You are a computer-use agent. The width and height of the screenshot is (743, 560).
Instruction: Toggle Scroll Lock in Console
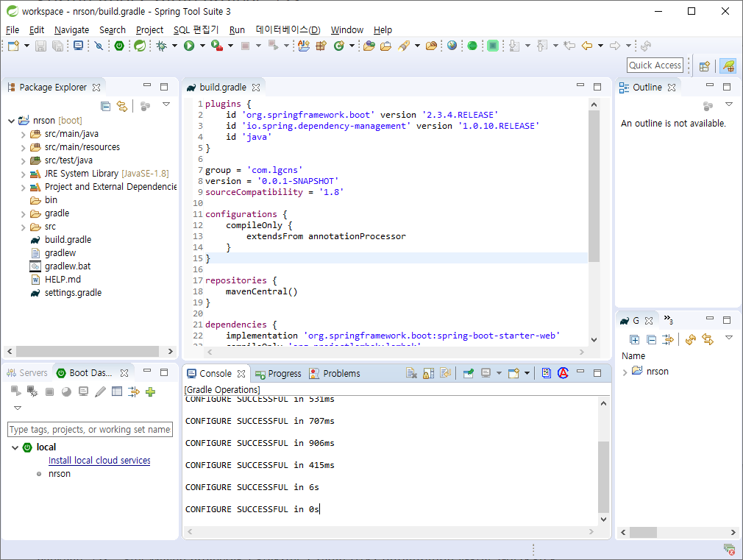[x=428, y=374]
